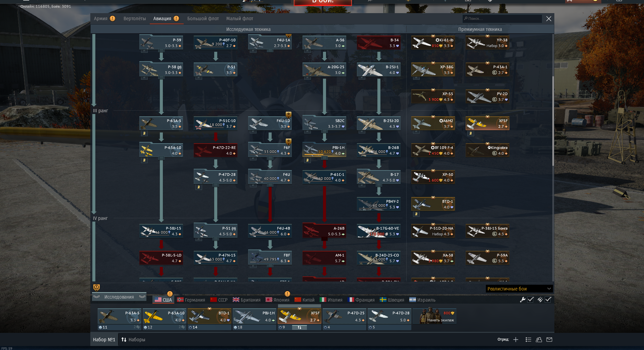Select the Авиация tab
Viewport: 644px width, 350px height.
point(166,18)
